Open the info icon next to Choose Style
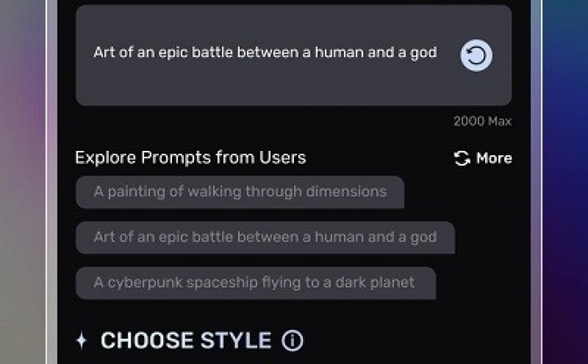The image size is (588, 364). click(x=292, y=340)
